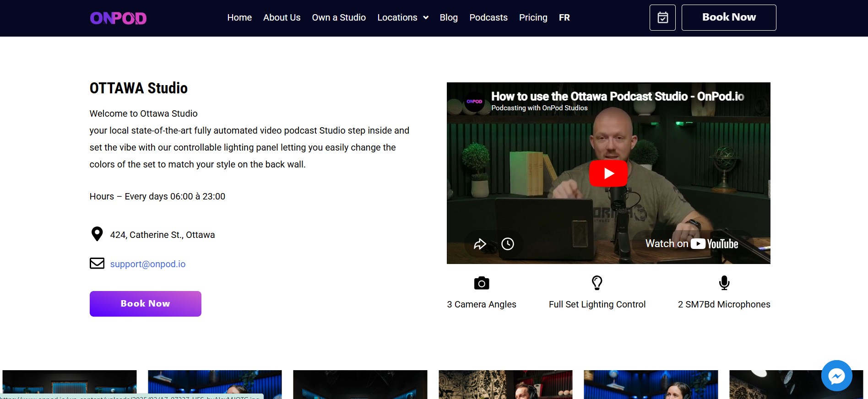Viewport: 868px width, 399px height.
Task: Expand the Locations dropdown arrow
Action: [x=426, y=18]
